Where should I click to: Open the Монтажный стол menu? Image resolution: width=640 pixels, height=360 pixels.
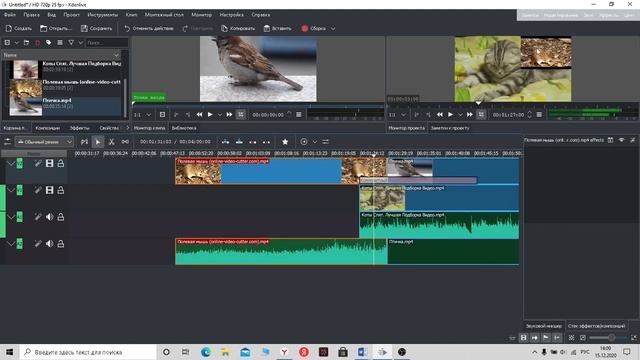coord(164,15)
